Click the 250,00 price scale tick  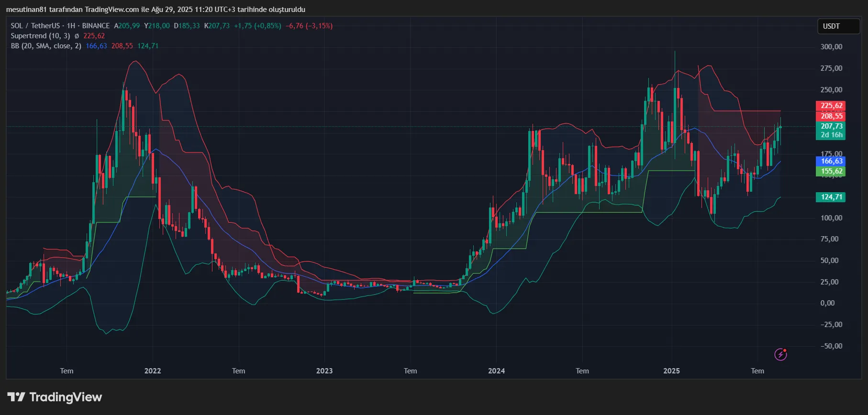click(831, 90)
